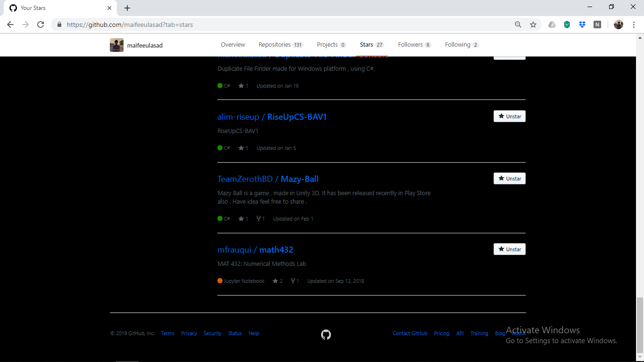The height and width of the screenshot is (362, 644).
Task: Bookmark this page with star icon
Action: [x=533, y=25]
